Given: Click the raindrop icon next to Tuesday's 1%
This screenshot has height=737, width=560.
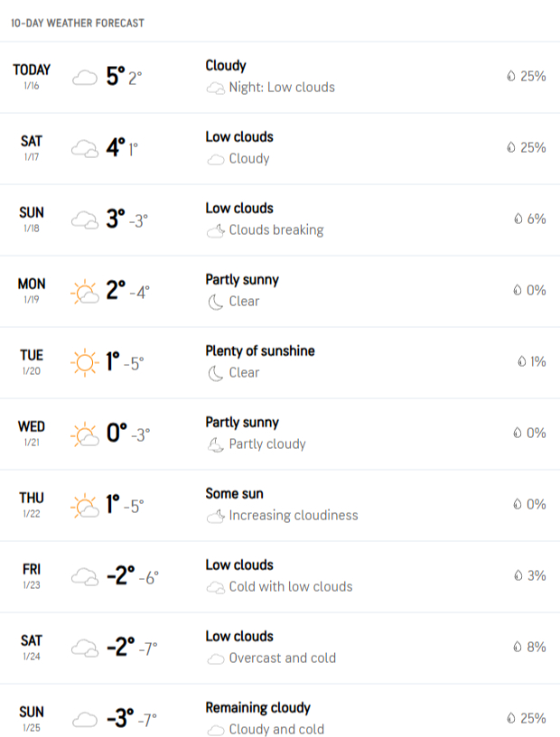Looking at the screenshot, I should click(521, 362).
